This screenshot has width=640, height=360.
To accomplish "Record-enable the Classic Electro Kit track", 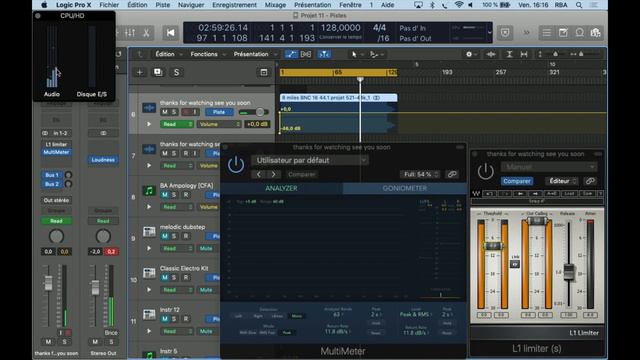I will click(x=186, y=278).
